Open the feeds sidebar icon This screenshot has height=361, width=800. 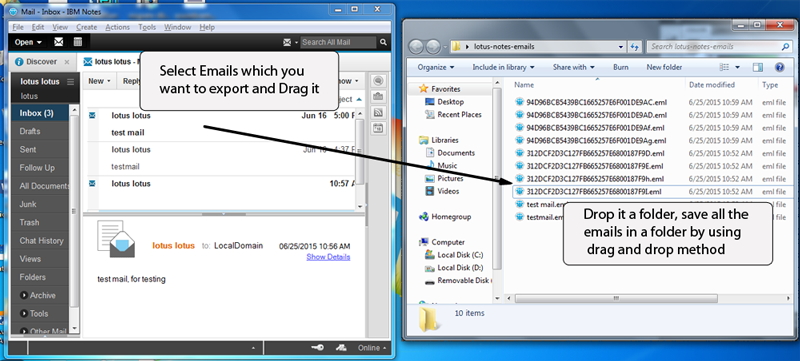pos(378,112)
